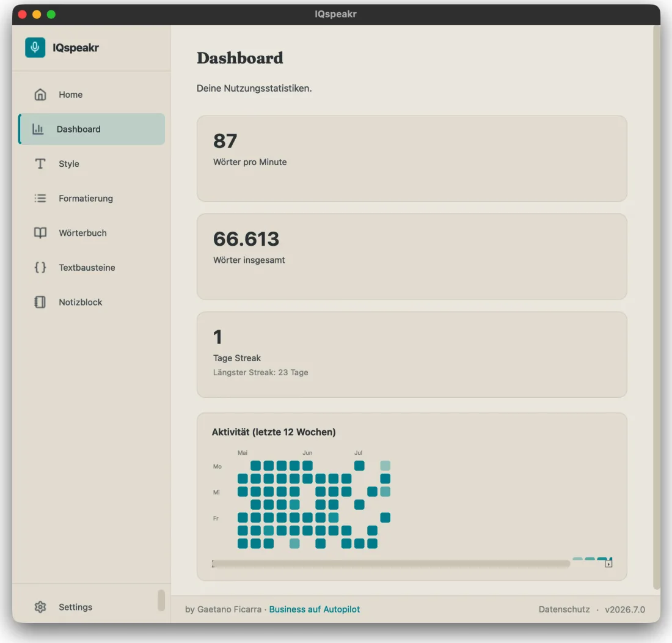Screen dimensions: 672x643
Task: Open Settings via the gear icon
Action: coord(40,607)
